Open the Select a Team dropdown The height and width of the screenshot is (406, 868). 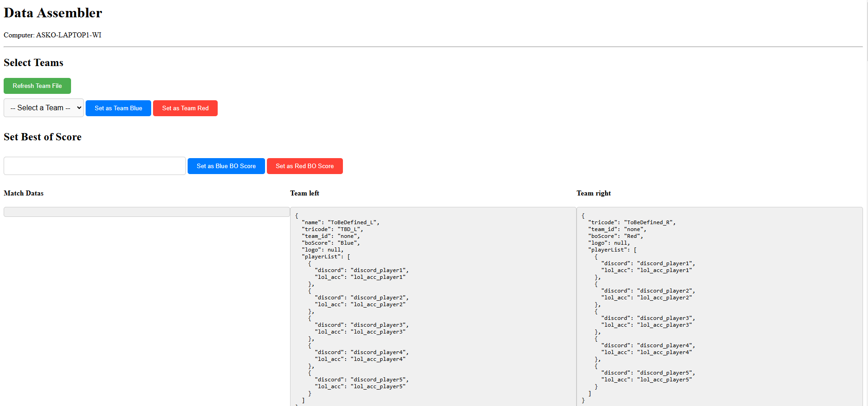pos(44,108)
